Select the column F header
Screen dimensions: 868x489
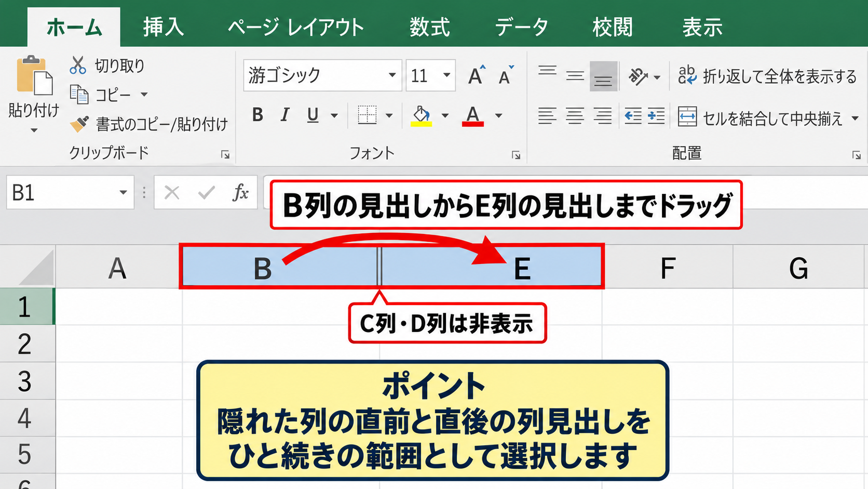pyautogui.click(x=668, y=268)
